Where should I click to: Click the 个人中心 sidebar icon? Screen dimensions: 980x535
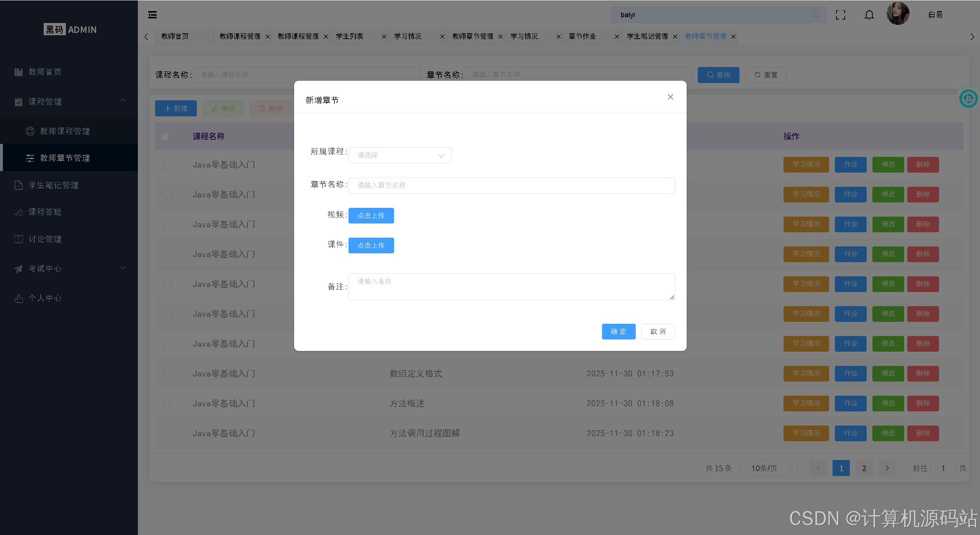tap(18, 298)
